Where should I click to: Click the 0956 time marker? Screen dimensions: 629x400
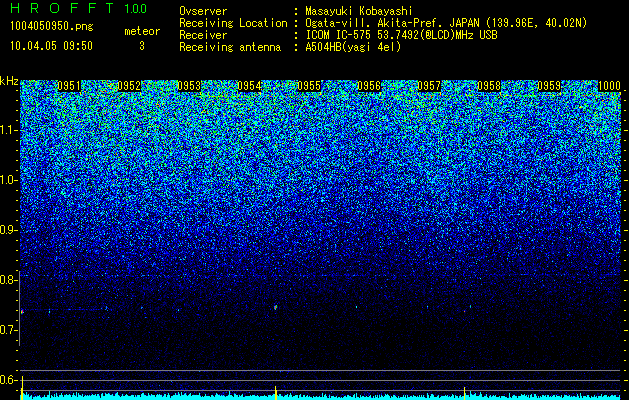(369, 86)
